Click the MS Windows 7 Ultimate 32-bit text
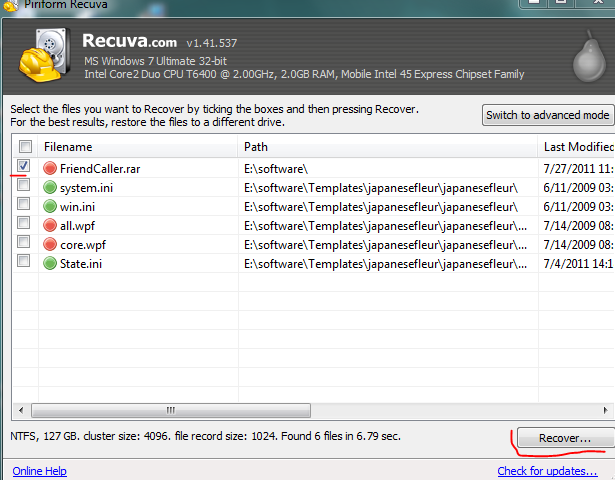This screenshot has width=615, height=480. tap(155, 61)
